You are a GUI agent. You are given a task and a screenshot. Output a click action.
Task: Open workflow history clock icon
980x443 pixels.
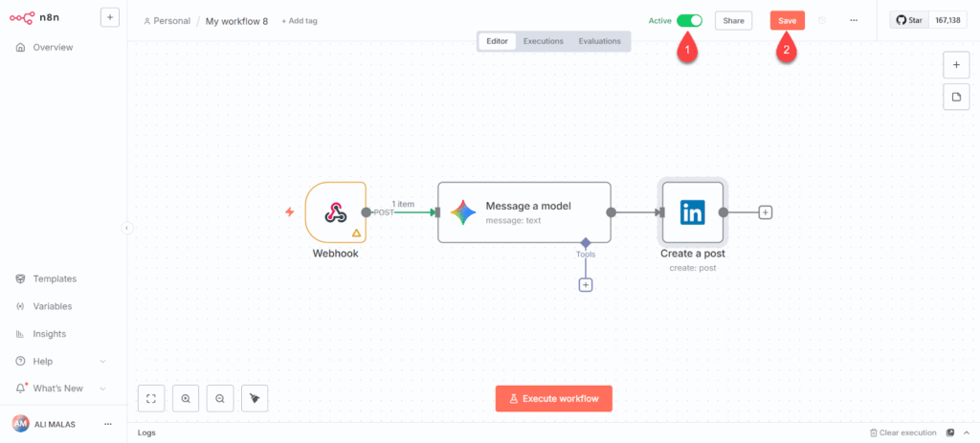click(x=822, y=21)
